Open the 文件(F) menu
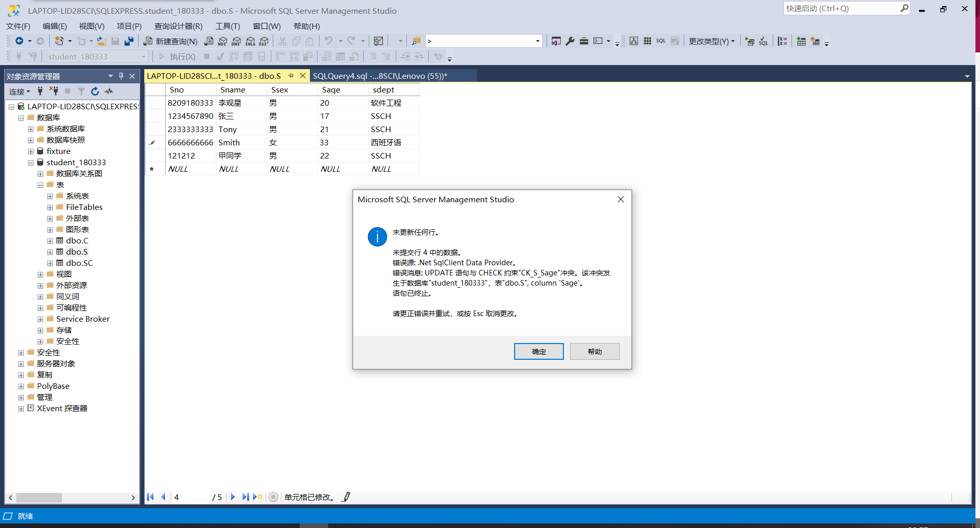This screenshot has height=528, width=980. 18,26
